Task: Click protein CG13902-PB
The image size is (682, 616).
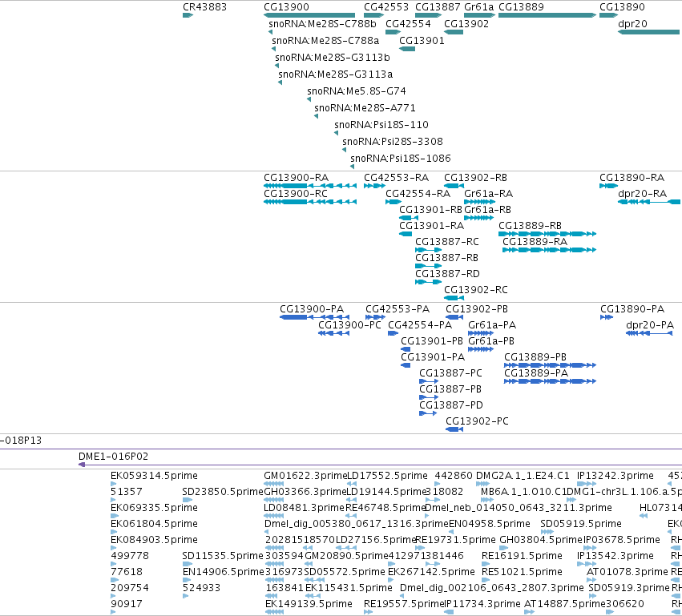Action: click(454, 317)
